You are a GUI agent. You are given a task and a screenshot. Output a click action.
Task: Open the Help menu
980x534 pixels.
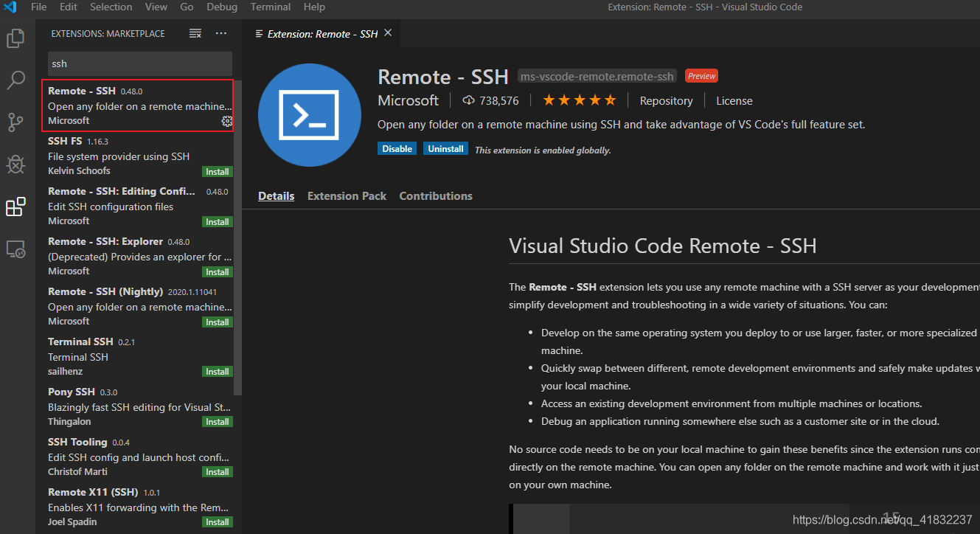314,7
